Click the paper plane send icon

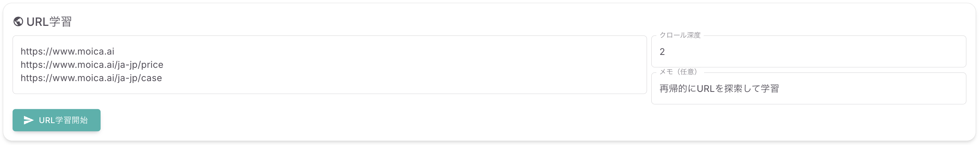[x=28, y=120]
